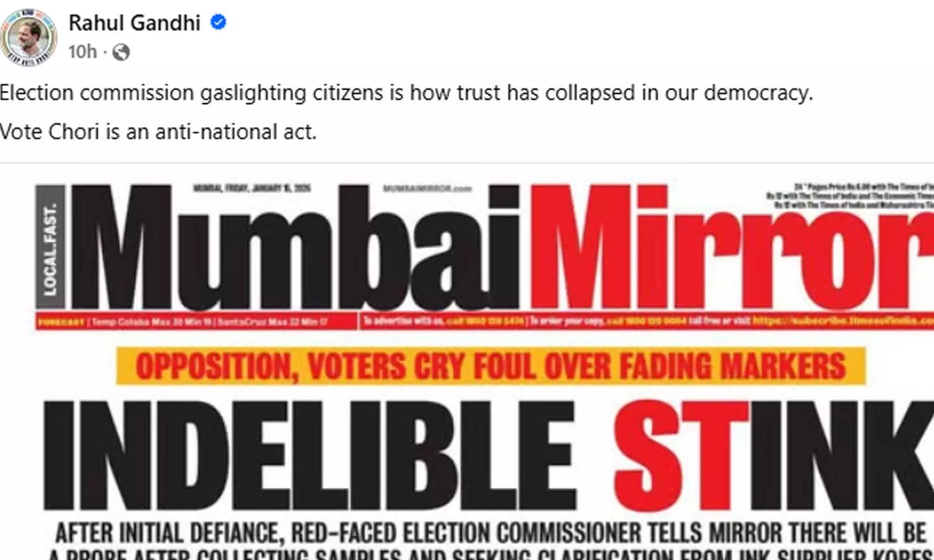
Task: Click the Vote Chori post text line
Action: click(158, 132)
